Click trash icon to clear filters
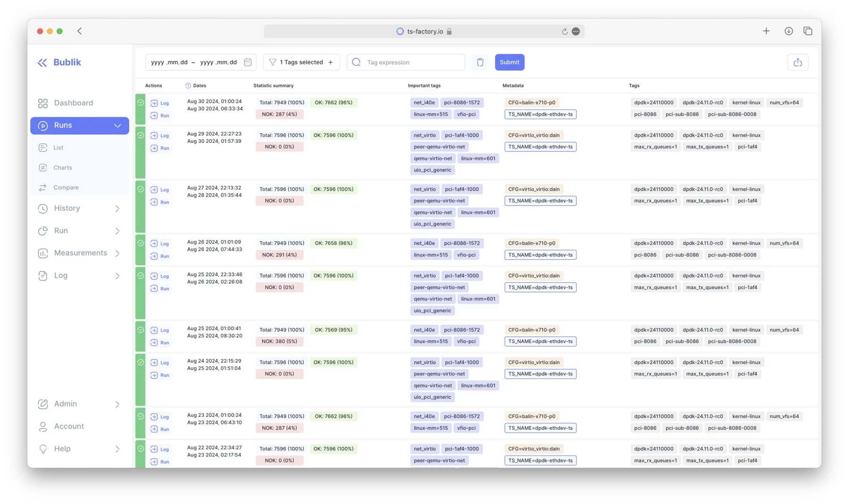Image resolution: width=849 pixels, height=504 pixels. [480, 62]
